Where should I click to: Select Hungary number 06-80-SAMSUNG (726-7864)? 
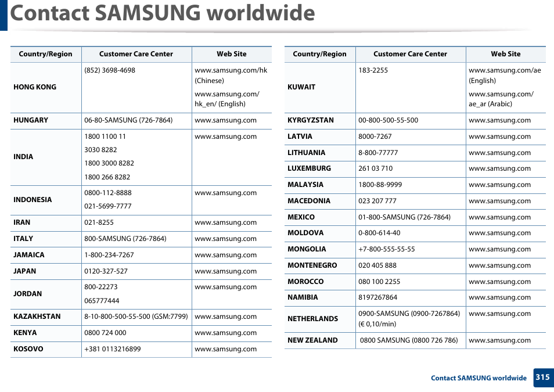128,120
